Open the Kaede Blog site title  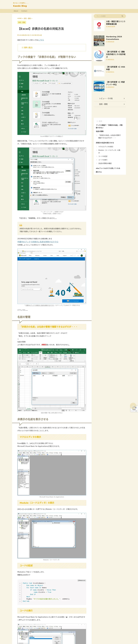[20, 6]
